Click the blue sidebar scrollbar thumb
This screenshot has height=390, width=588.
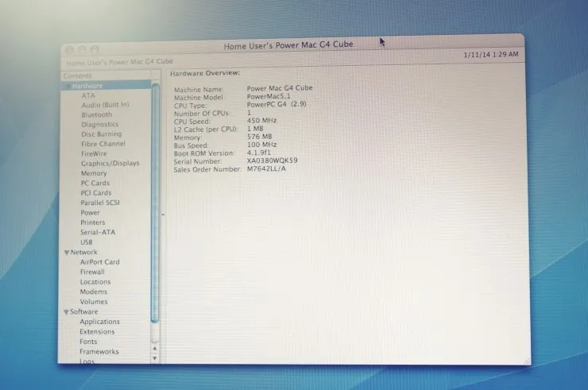coord(155,203)
